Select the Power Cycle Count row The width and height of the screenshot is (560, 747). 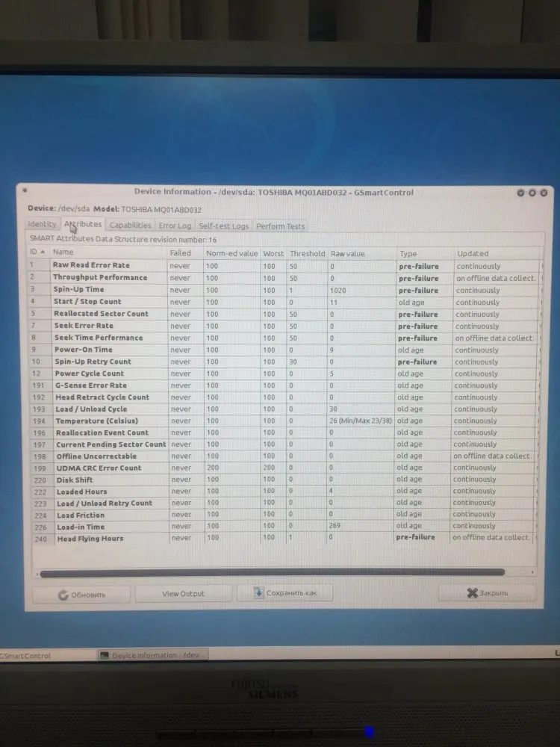pyautogui.click(x=284, y=373)
